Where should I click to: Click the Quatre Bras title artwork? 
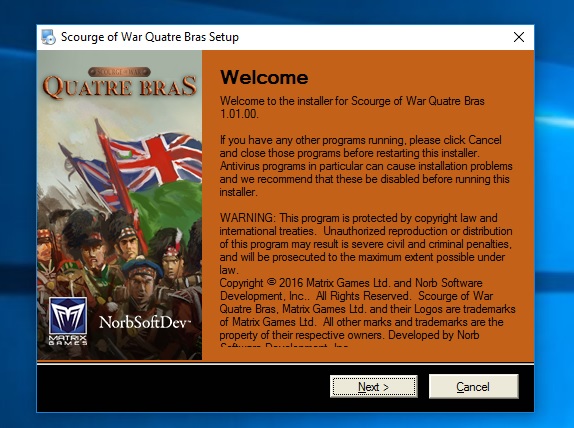click(120, 83)
